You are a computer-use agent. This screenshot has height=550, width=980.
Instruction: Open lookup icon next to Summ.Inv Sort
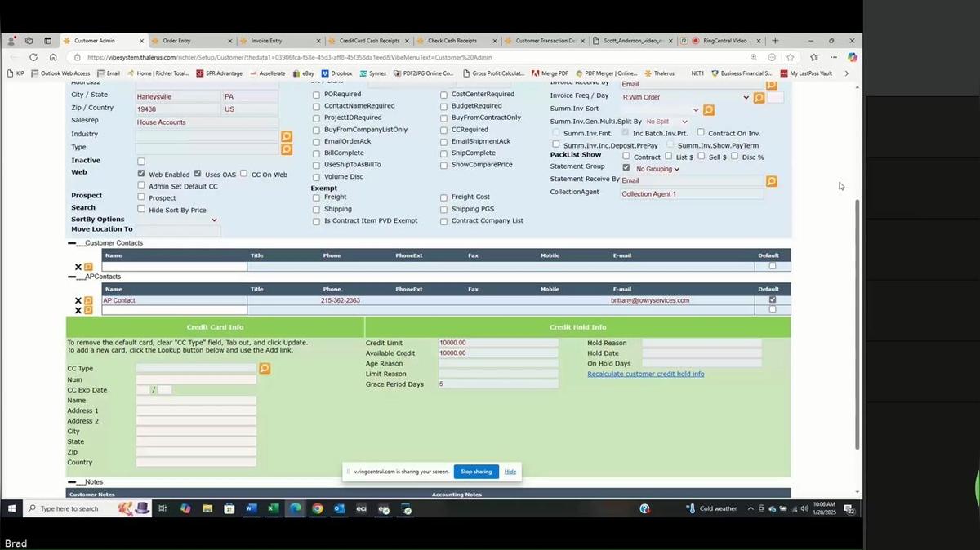pyautogui.click(x=709, y=110)
